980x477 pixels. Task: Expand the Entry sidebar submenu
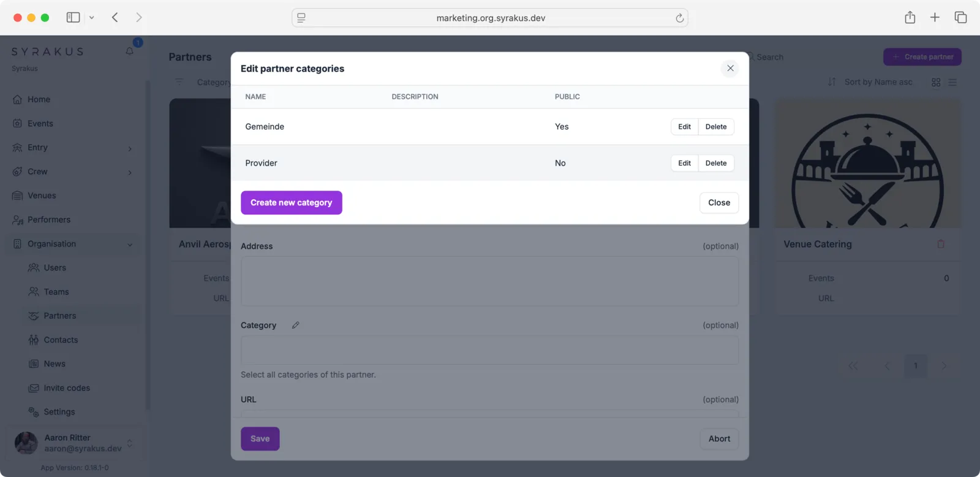[x=130, y=148]
